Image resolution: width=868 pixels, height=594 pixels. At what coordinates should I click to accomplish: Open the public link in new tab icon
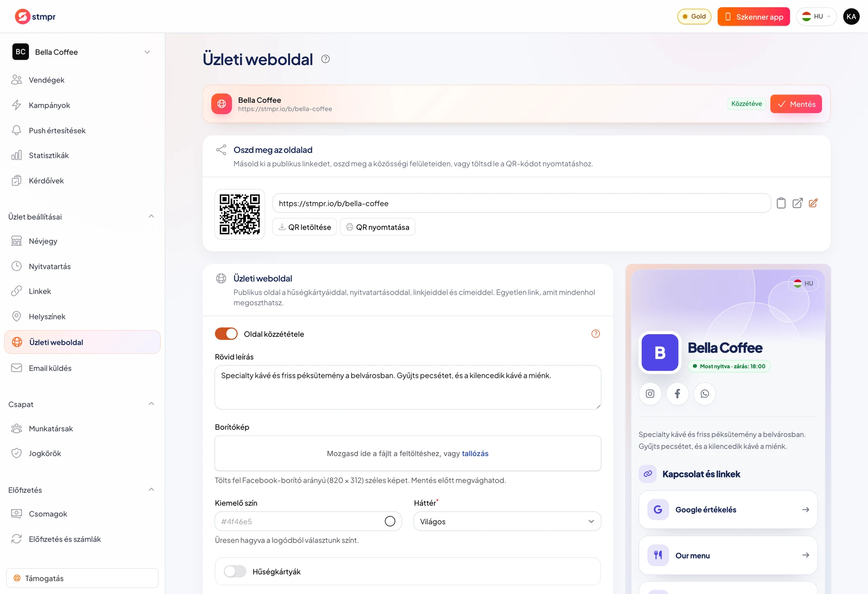click(797, 203)
